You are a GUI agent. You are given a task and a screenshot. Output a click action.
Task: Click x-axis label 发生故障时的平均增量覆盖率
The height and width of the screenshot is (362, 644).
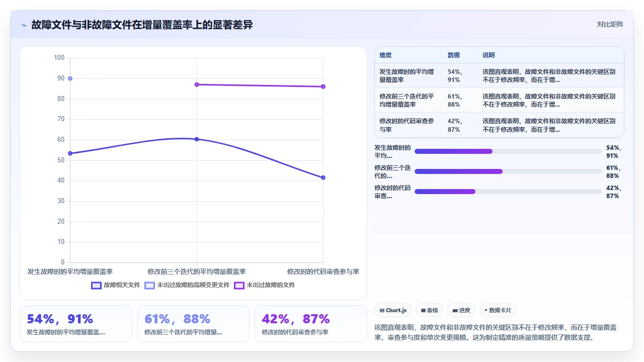coord(70,271)
